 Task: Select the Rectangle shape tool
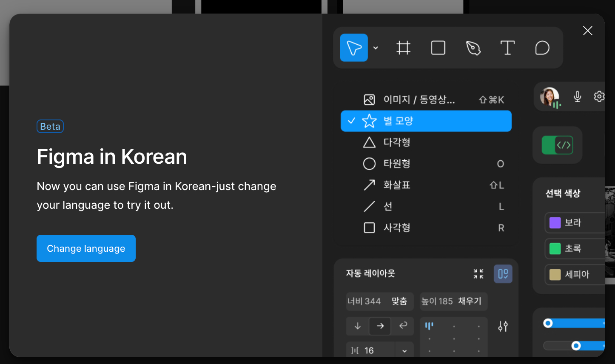(438, 48)
